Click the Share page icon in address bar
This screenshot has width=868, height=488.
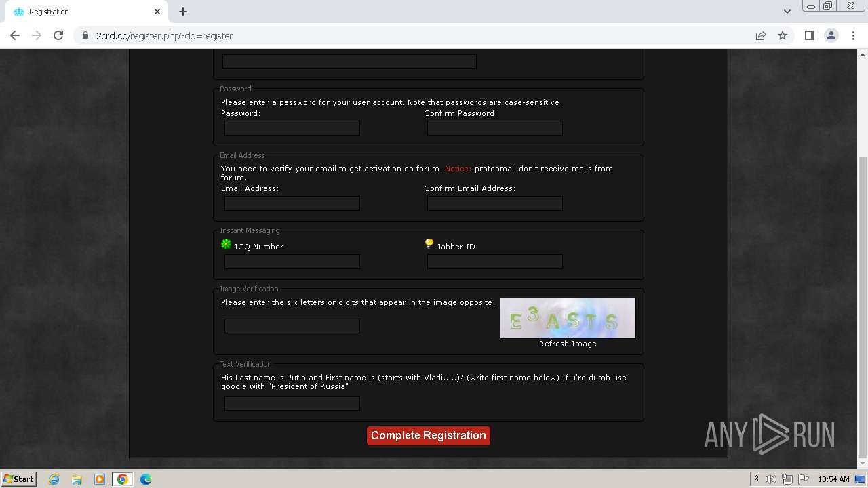click(x=761, y=35)
